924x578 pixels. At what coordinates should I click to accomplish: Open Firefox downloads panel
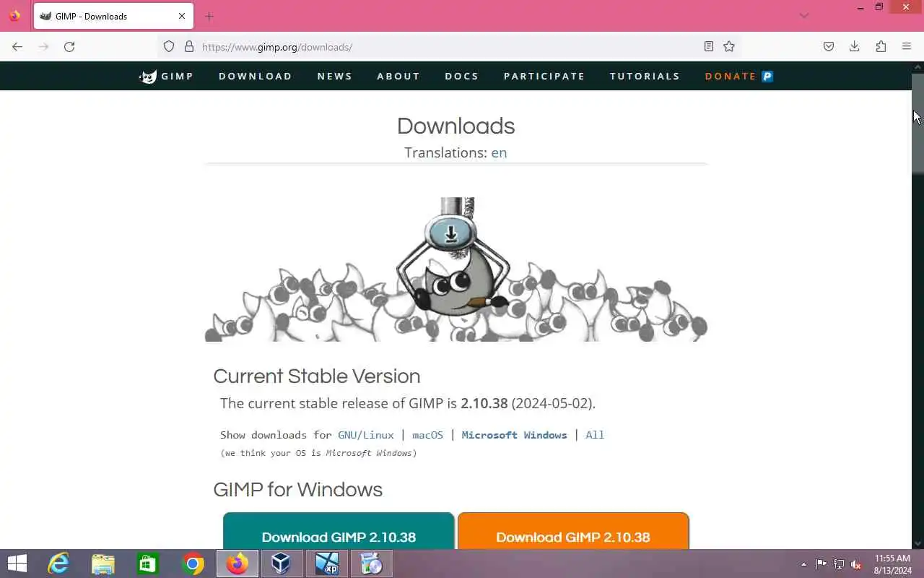coord(855,47)
